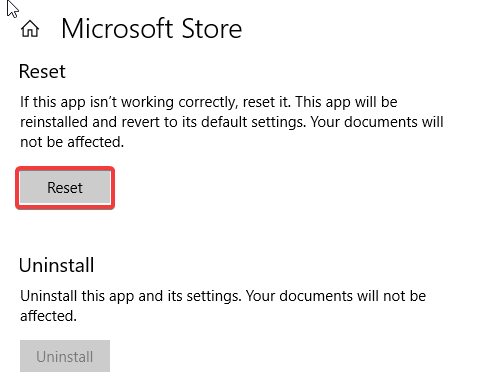Click the greyed-out Uninstall button
The image size is (492, 392).
(x=65, y=356)
